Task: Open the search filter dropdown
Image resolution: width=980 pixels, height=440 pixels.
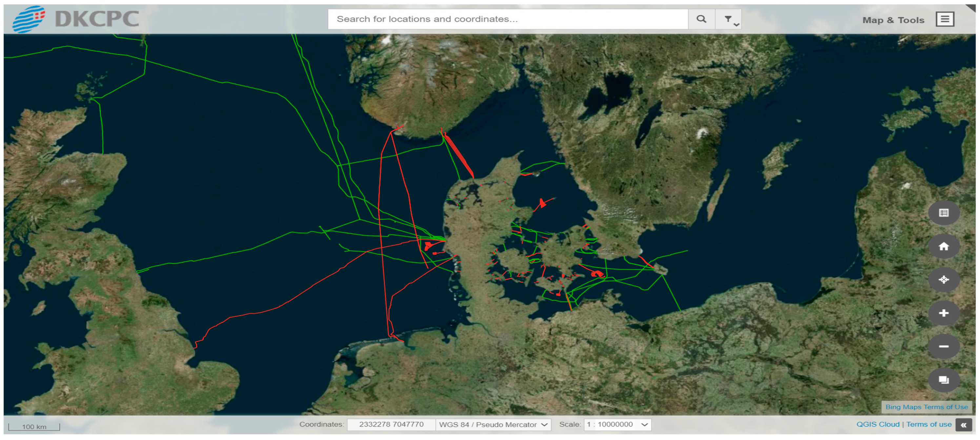Action: pos(729,19)
